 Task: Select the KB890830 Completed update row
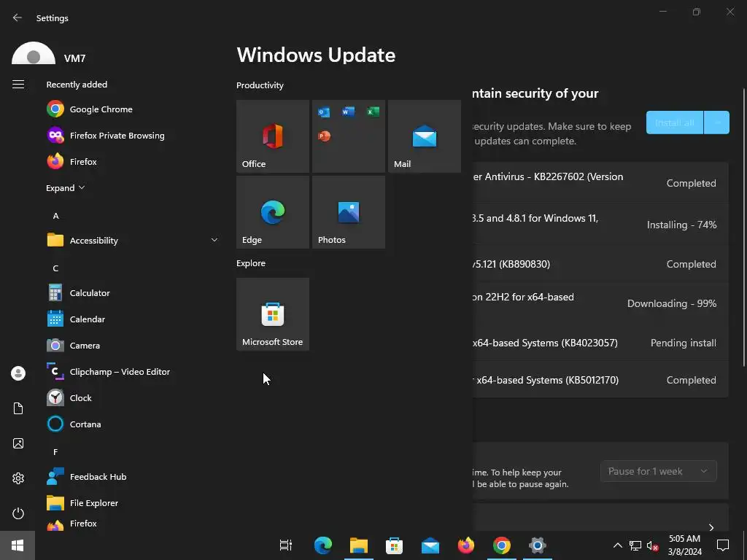(x=600, y=264)
